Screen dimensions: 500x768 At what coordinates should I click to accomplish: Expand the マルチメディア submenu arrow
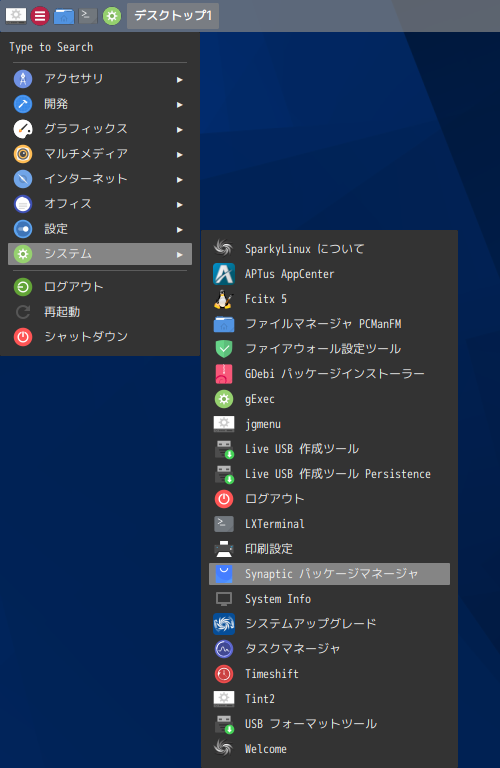[x=180, y=155]
